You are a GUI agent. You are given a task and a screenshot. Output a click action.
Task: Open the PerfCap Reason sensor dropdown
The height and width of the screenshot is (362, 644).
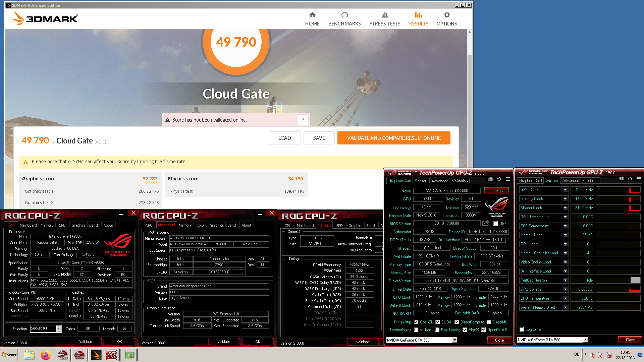pos(565,280)
